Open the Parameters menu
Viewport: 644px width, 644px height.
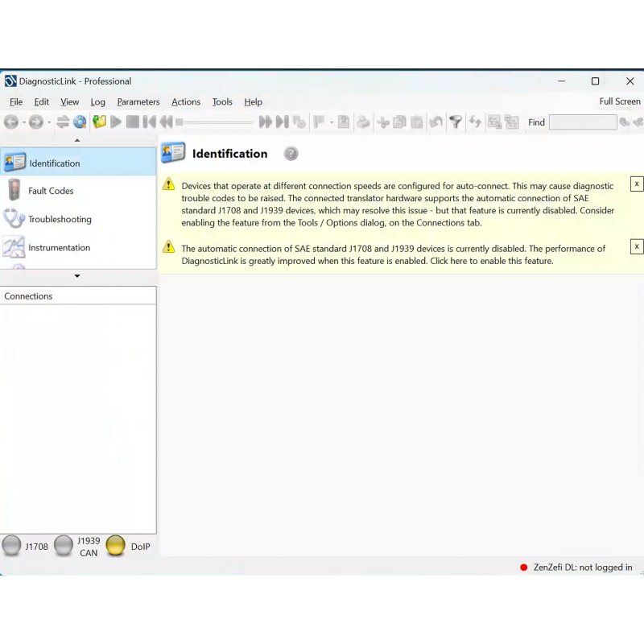[x=138, y=102]
